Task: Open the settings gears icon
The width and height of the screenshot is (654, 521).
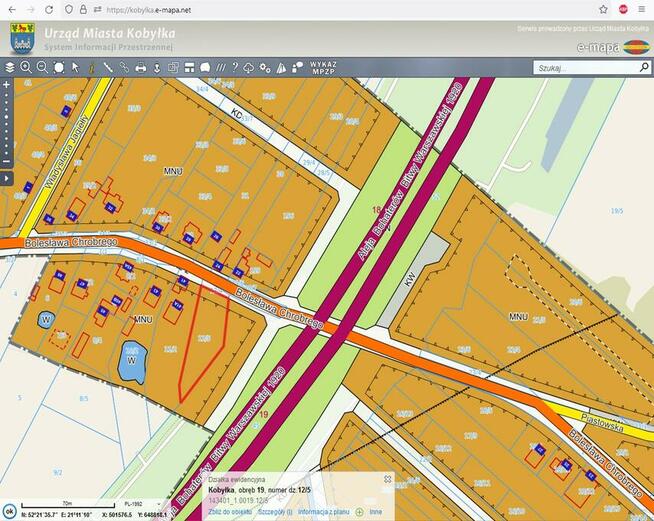Action: click(265, 68)
